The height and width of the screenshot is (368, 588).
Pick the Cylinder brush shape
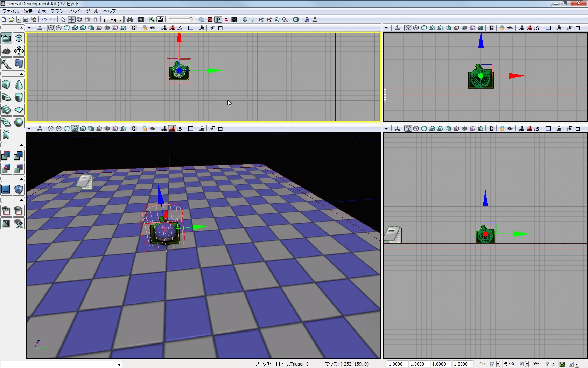click(x=19, y=97)
